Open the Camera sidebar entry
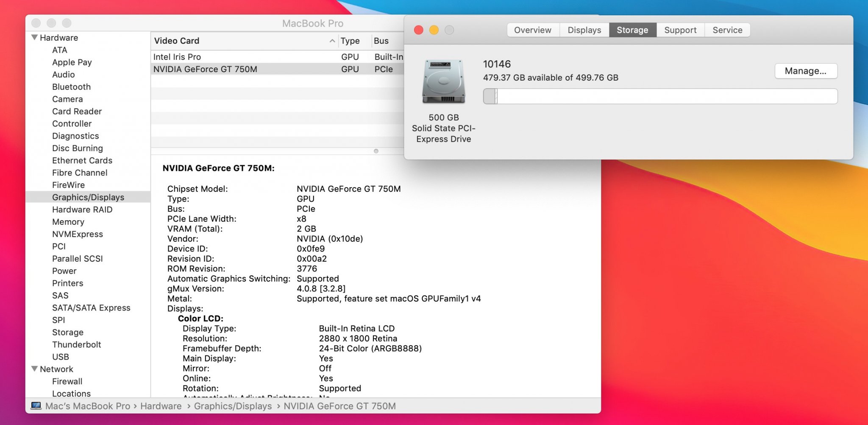The width and height of the screenshot is (868, 425). pyautogui.click(x=67, y=99)
